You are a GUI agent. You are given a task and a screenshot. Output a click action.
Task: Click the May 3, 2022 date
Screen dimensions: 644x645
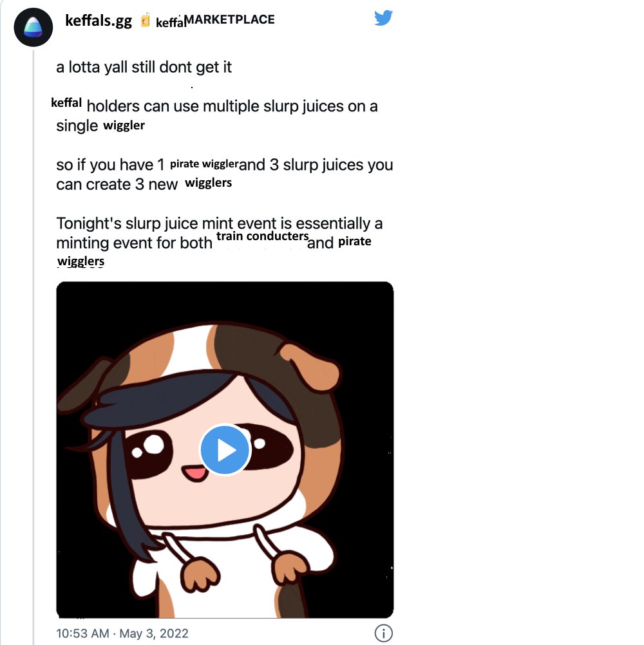(153, 633)
